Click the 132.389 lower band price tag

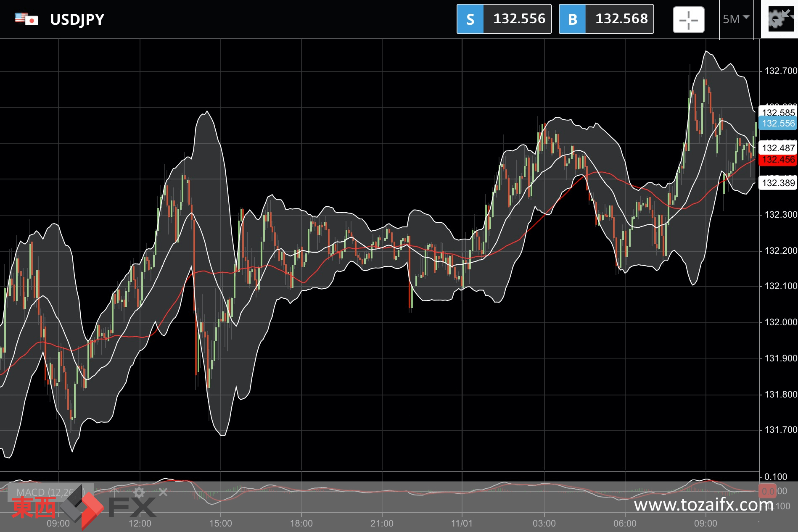point(778,183)
